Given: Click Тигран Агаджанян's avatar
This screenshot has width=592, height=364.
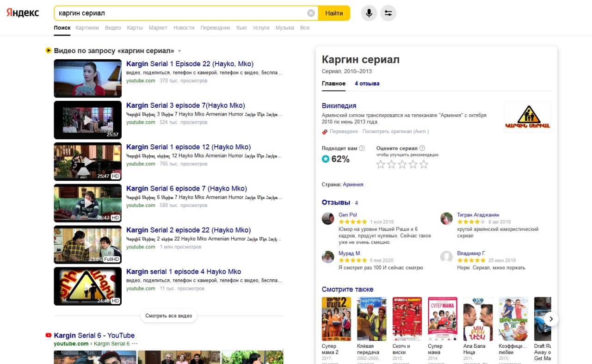Looking at the screenshot, I should pos(446,219).
